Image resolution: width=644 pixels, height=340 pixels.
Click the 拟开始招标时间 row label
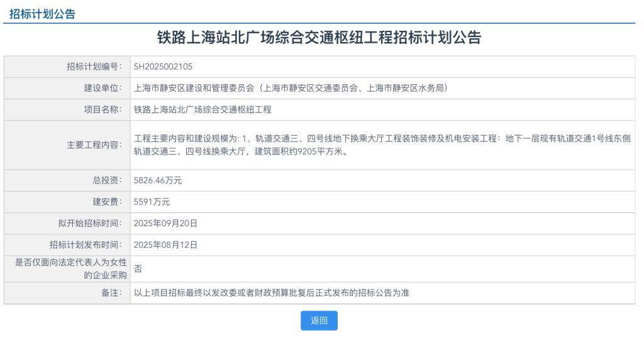[89, 223]
